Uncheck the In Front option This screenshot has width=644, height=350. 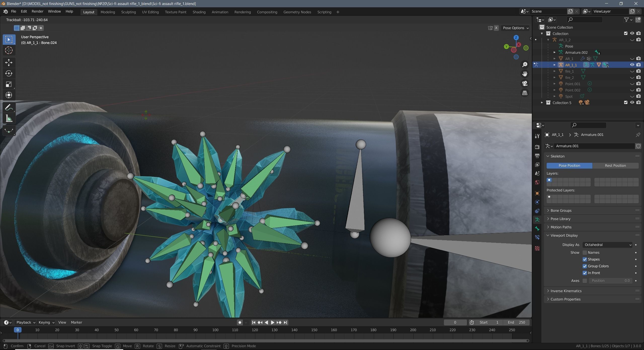click(585, 273)
